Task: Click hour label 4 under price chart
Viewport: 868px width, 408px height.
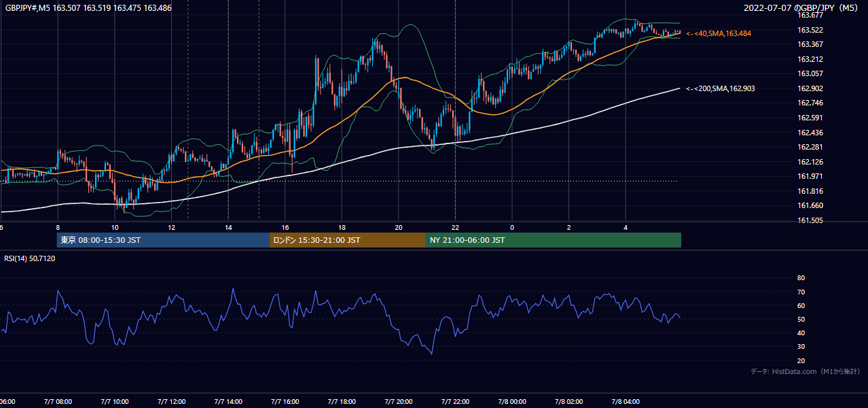Action: click(626, 228)
